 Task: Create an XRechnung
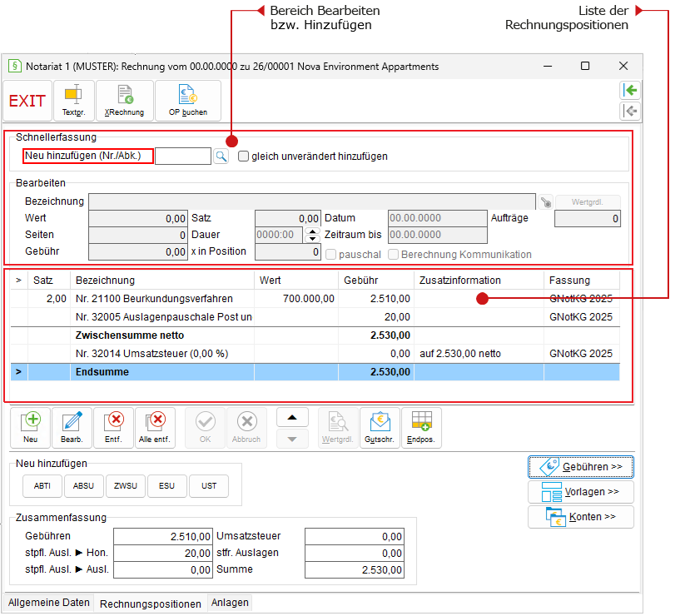tap(125, 101)
